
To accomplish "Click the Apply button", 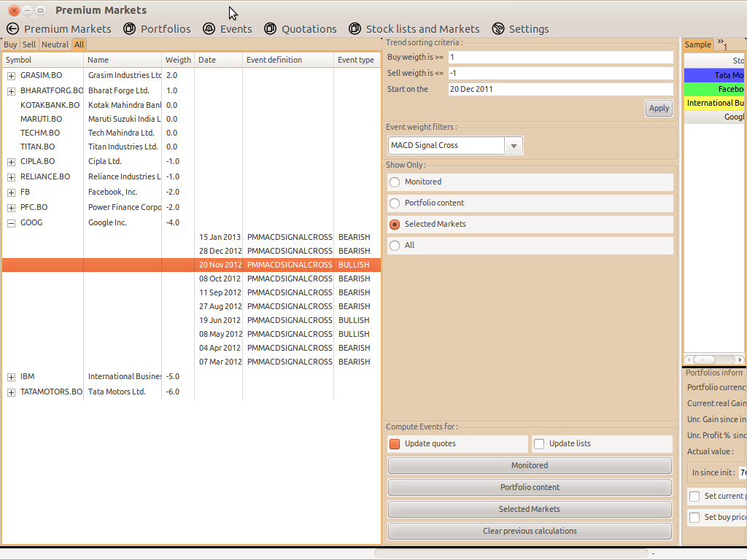I will tap(659, 108).
